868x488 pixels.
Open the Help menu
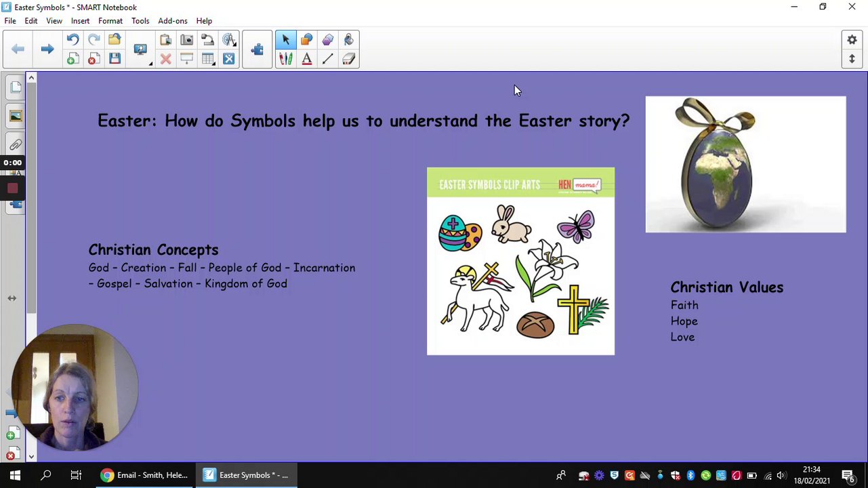(x=204, y=21)
